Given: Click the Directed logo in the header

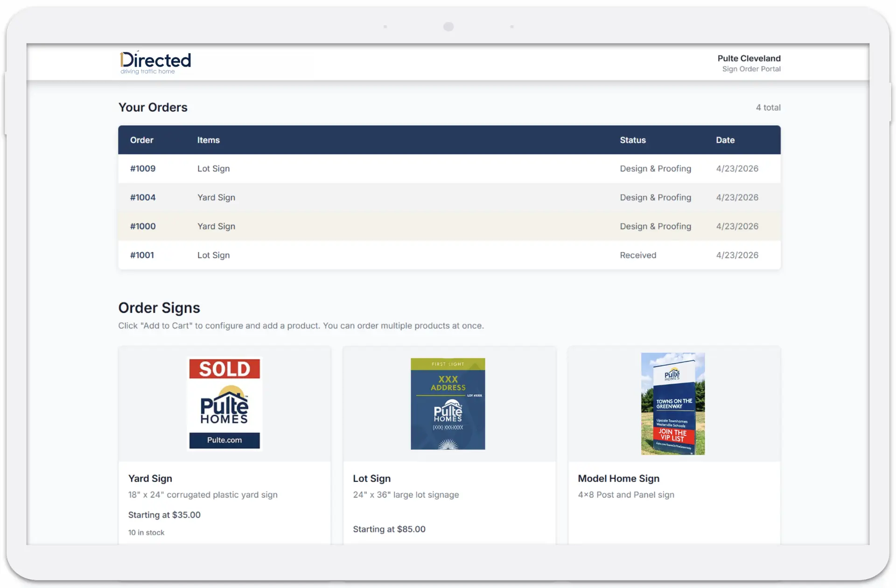Looking at the screenshot, I should click(155, 62).
